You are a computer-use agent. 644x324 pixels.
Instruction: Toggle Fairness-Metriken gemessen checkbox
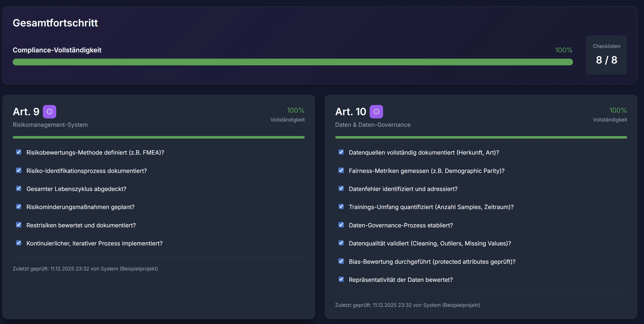(341, 171)
